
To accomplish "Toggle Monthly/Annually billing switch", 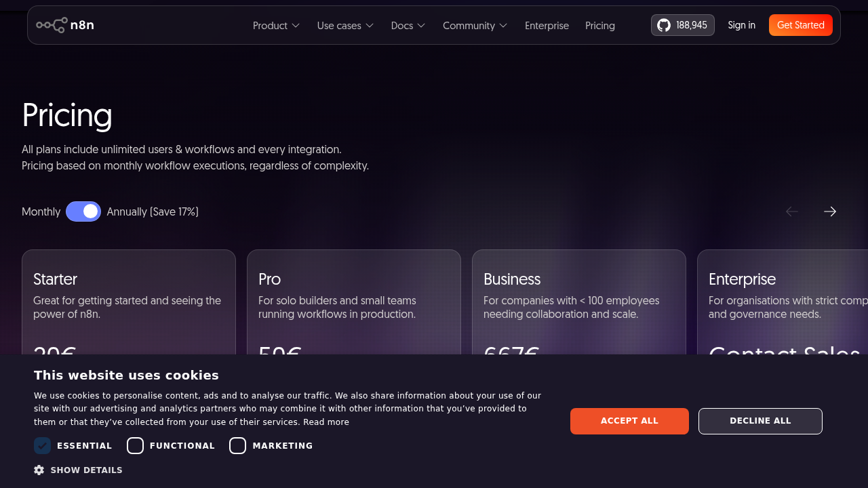I will (83, 211).
